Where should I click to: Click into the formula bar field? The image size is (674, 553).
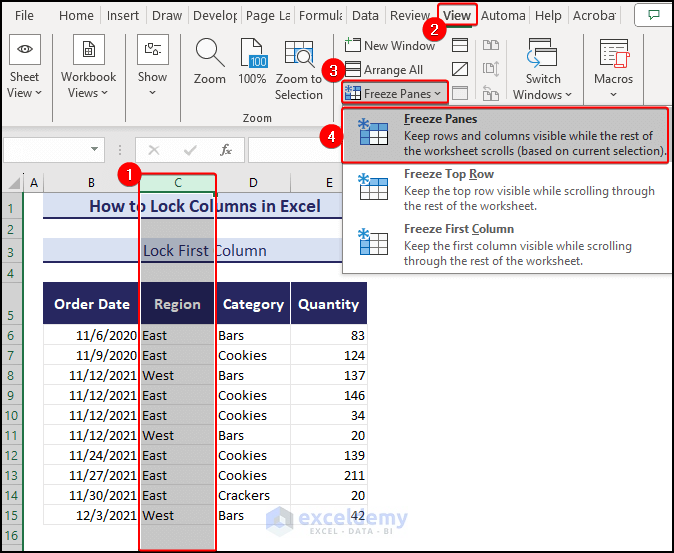(x=295, y=150)
